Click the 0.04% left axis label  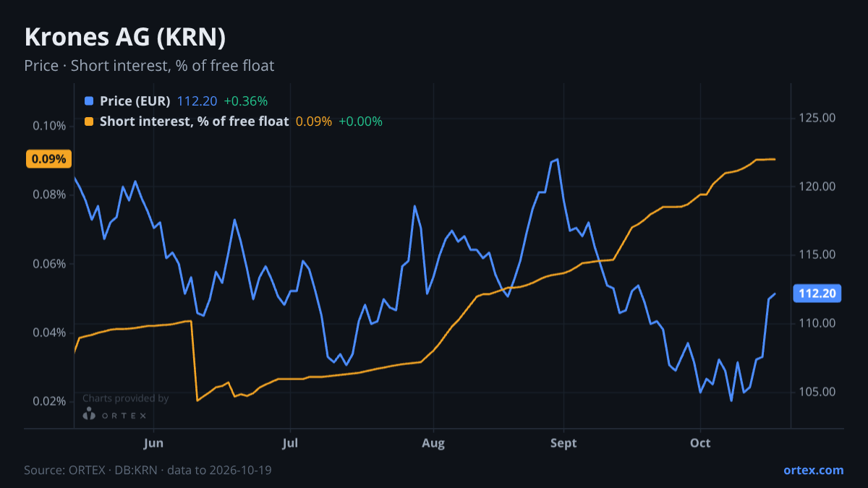pos(49,333)
